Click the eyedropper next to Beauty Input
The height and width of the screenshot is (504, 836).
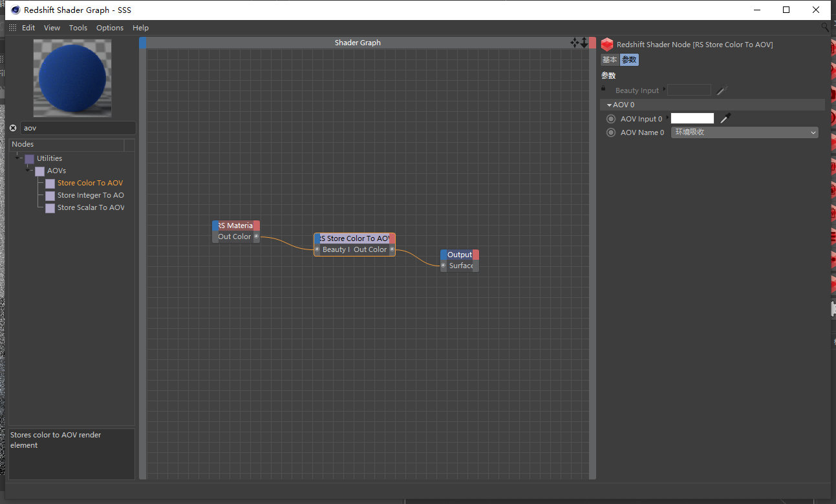(722, 90)
